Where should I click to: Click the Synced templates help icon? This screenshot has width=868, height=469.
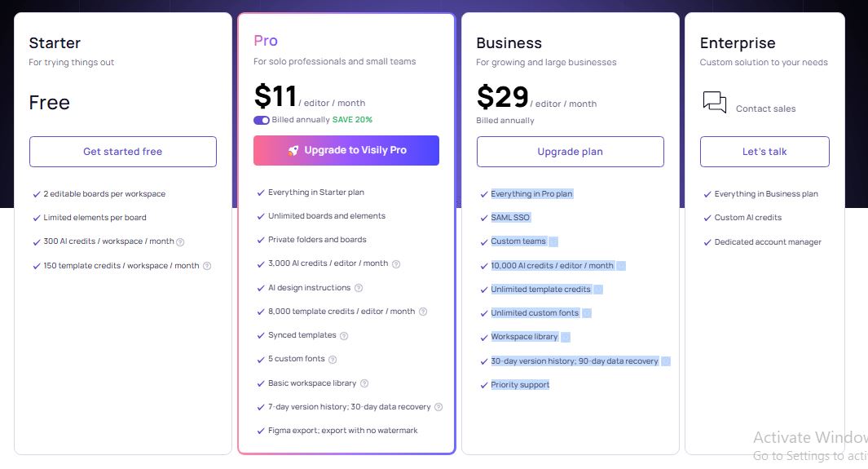click(x=344, y=335)
